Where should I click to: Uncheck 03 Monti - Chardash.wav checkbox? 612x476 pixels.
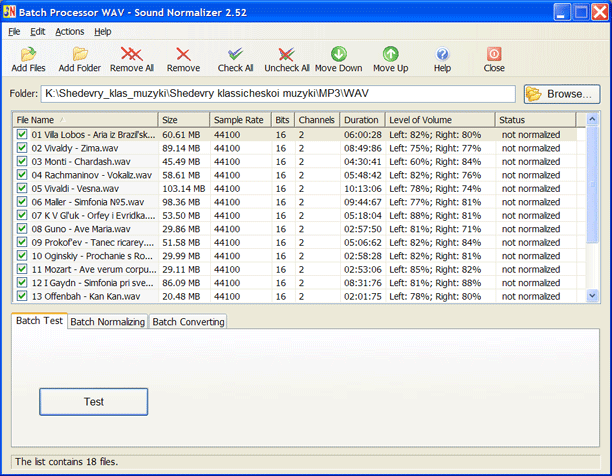click(x=22, y=161)
